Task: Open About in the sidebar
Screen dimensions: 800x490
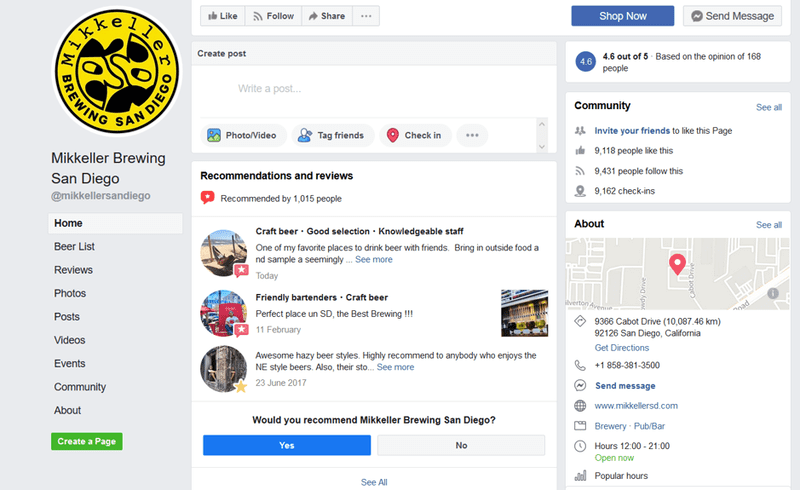Action: click(x=67, y=411)
